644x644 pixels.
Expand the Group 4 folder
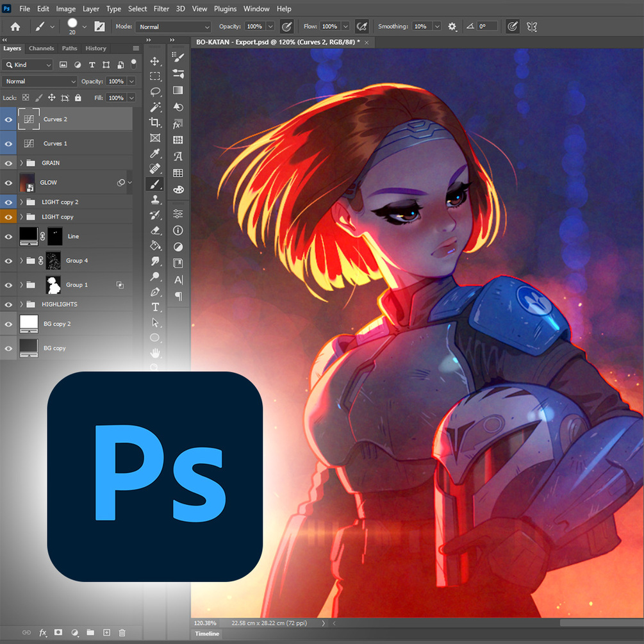(21, 261)
